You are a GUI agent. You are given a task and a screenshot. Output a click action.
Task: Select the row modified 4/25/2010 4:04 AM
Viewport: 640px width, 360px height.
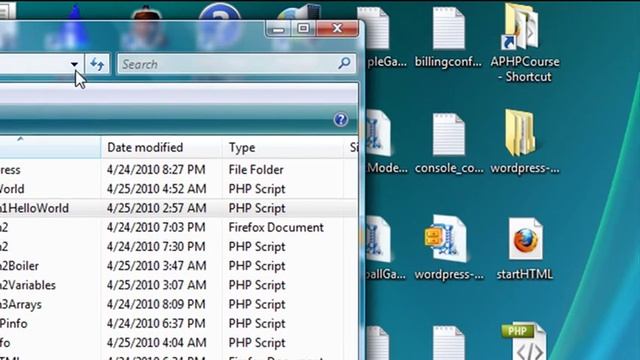click(x=178, y=342)
